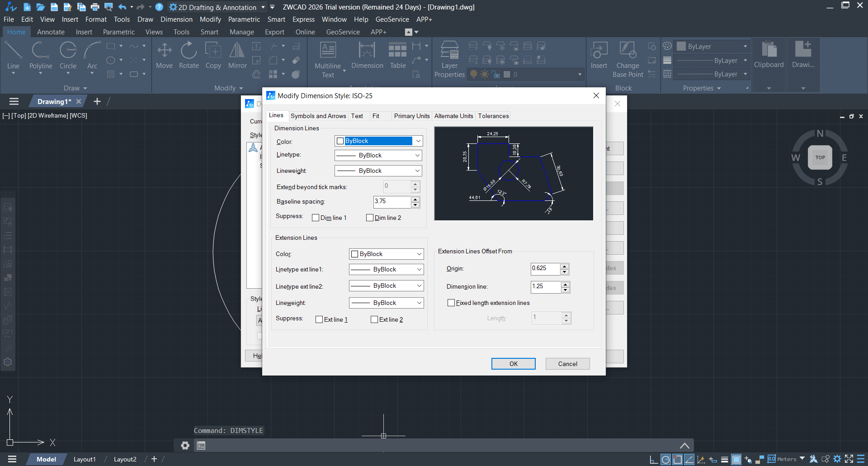
Task: Open Layer Properties manager
Action: [449, 60]
